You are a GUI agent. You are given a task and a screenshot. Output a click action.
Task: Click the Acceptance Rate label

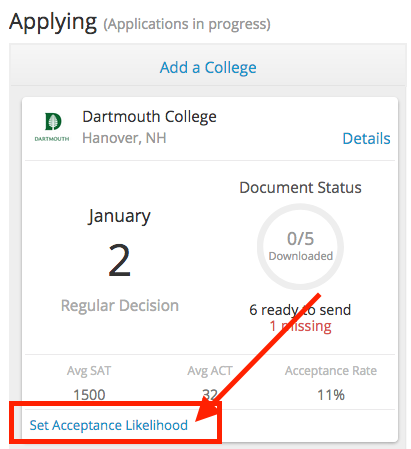point(331,371)
